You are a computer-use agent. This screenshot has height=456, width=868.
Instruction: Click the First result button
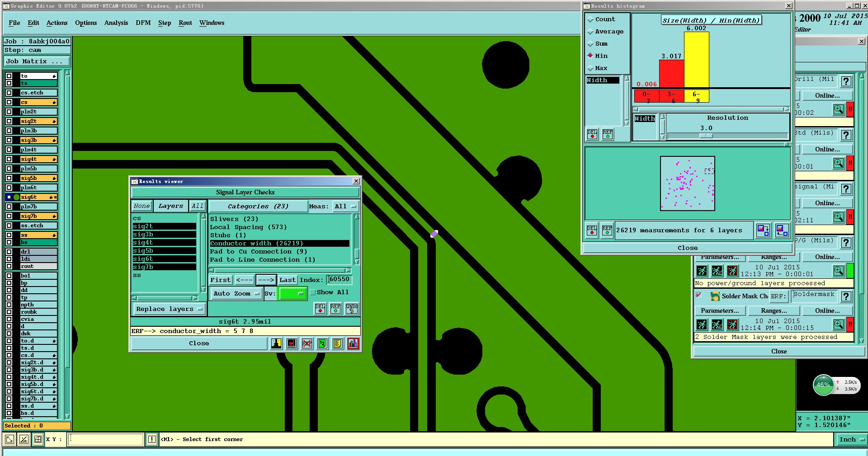221,280
